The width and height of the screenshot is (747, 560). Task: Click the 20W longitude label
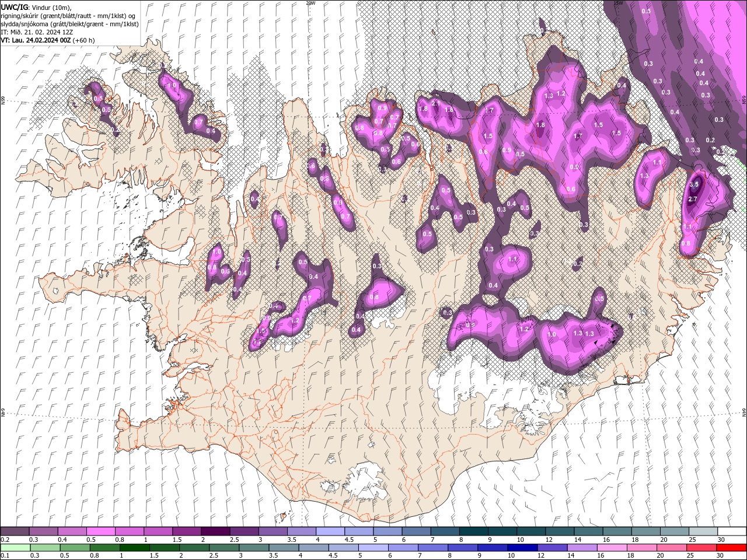coord(310,3)
